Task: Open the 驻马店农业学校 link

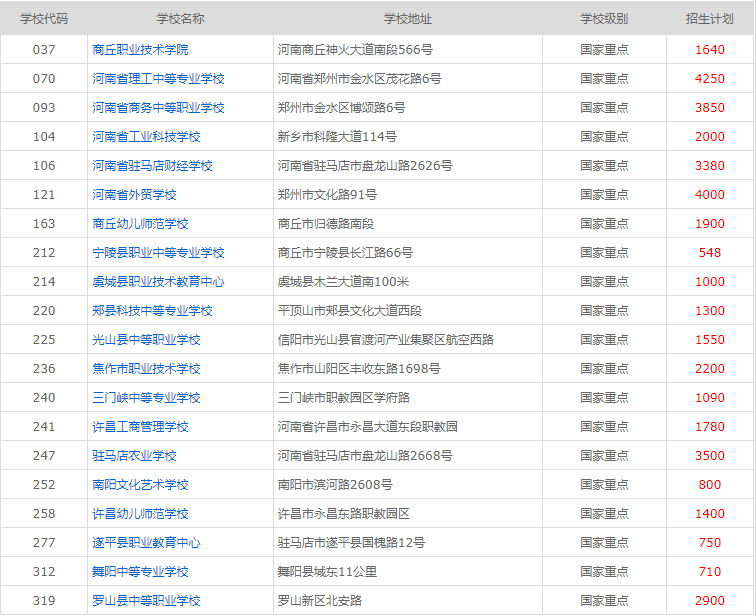Action: 134,455
